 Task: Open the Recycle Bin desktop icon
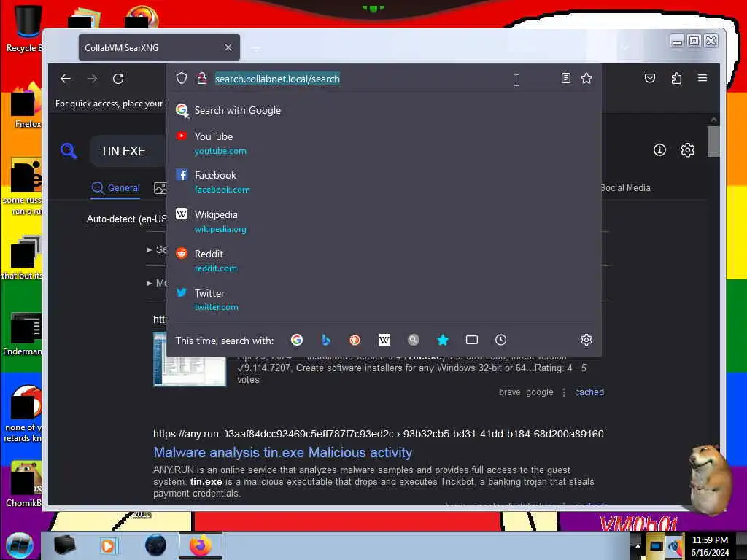[x=26, y=28]
